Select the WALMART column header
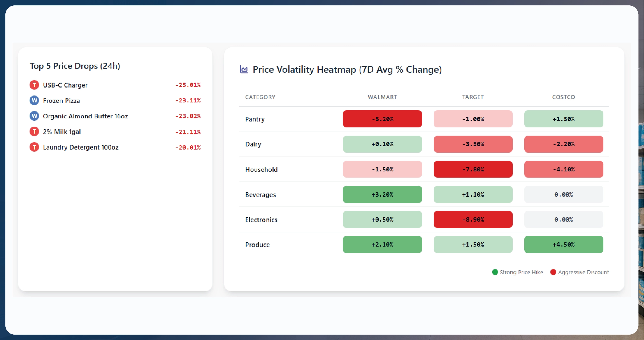The width and height of the screenshot is (644, 340). [382, 97]
